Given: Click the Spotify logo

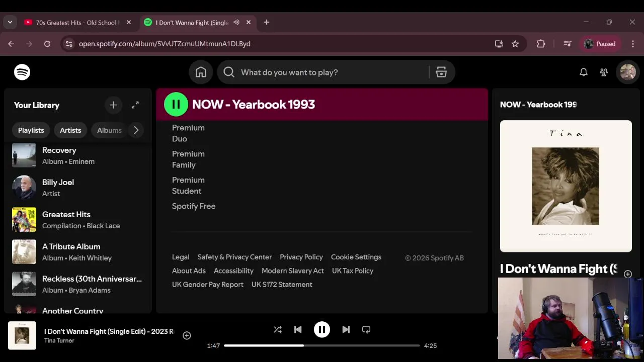Looking at the screenshot, I should pyautogui.click(x=22, y=72).
